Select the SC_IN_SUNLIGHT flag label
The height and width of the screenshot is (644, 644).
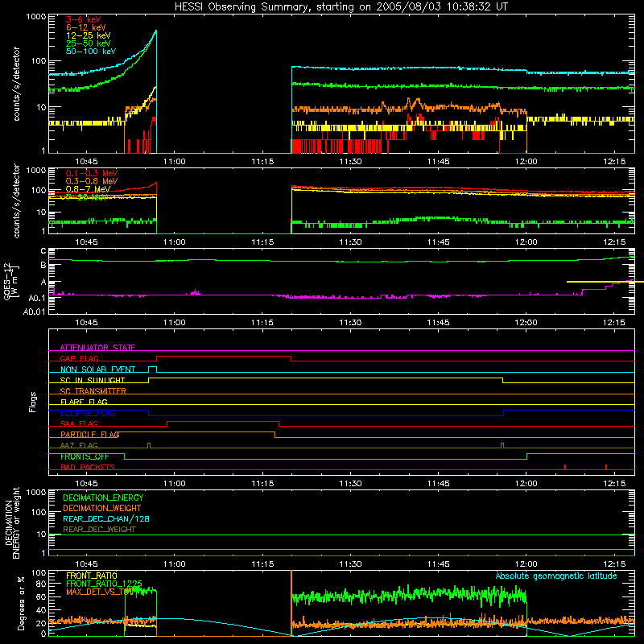(x=93, y=380)
